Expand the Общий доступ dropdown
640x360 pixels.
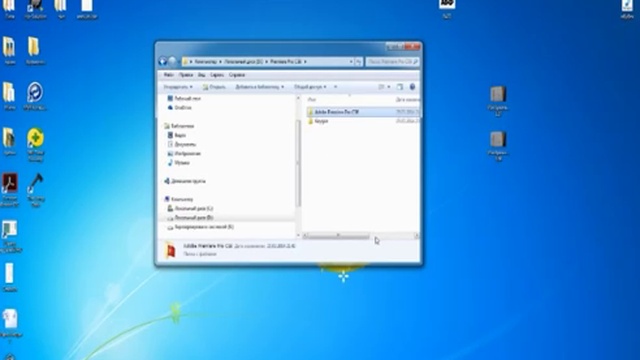tap(310, 87)
